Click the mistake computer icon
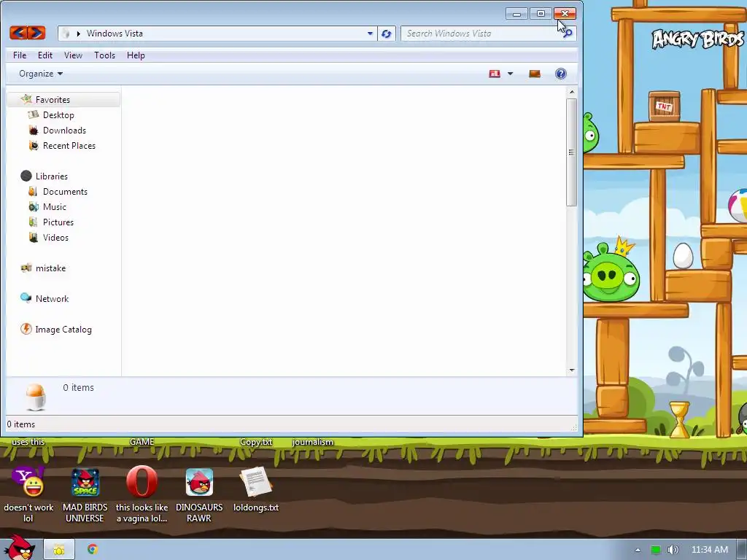Screen dimensions: 747x560 [x=26, y=268]
